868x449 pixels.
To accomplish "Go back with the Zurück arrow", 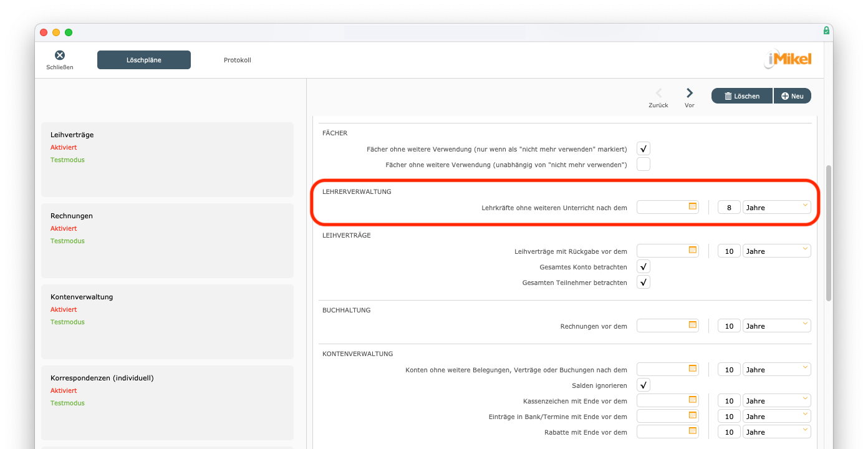I will coord(658,94).
